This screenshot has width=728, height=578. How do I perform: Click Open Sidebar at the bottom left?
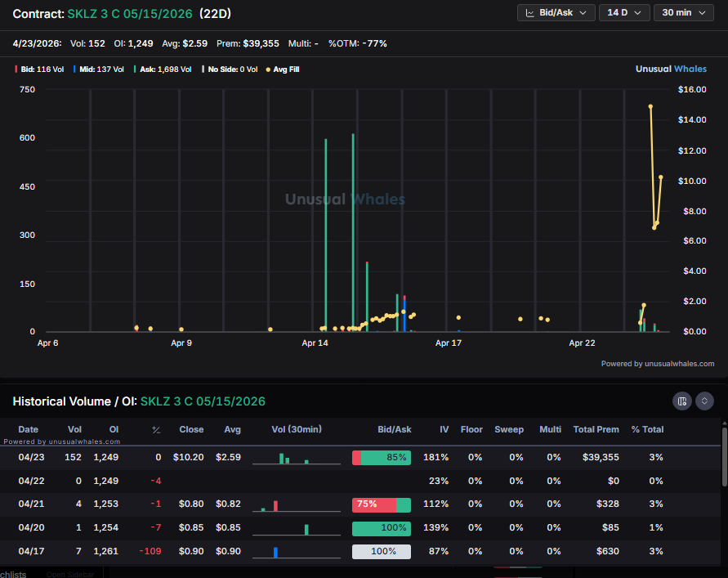click(x=70, y=573)
